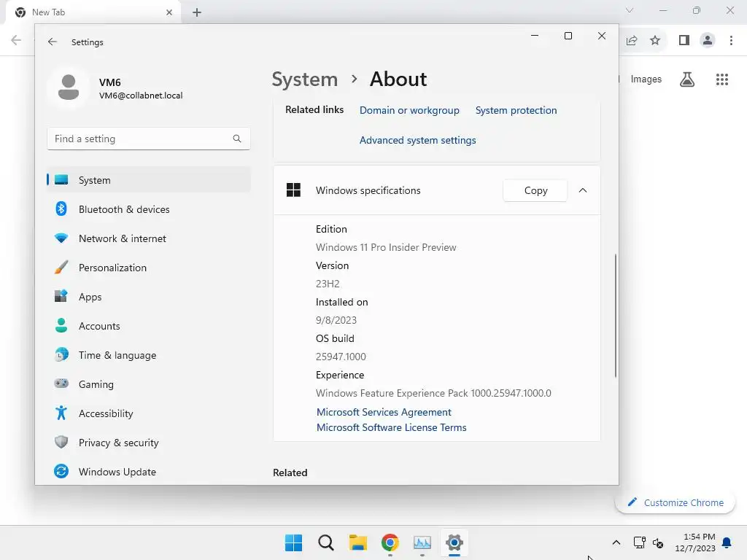Select the version value 23H2
Image resolution: width=747 pixels, height=560 pixels.
(x=328, y=284)
